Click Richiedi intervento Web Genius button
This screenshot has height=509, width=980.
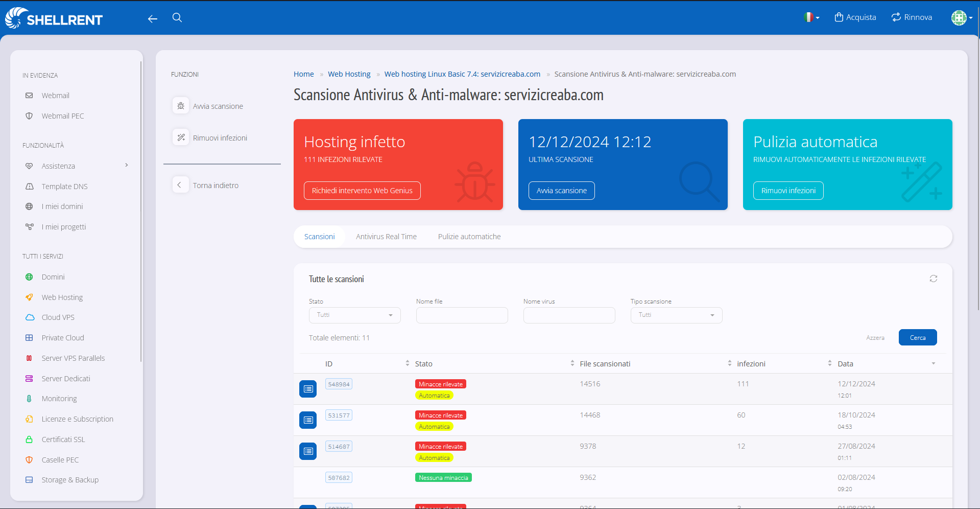pos(362,191)
